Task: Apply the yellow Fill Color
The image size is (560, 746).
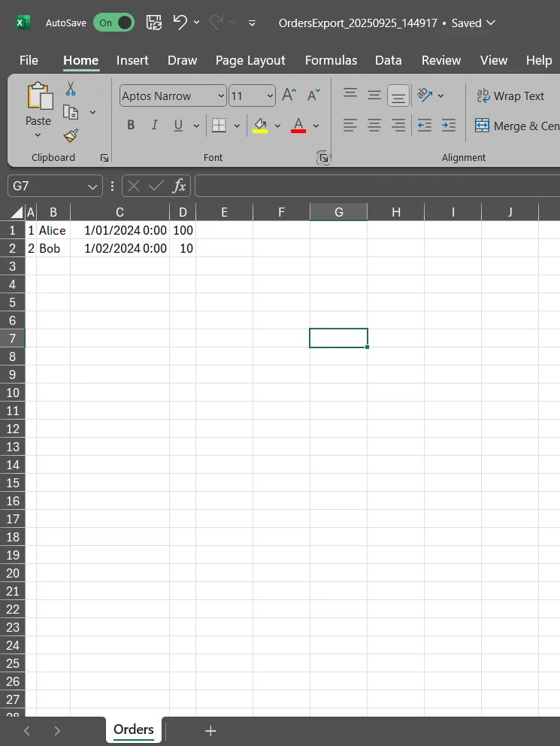Action: pyautogui.click(x=260, y=126)
